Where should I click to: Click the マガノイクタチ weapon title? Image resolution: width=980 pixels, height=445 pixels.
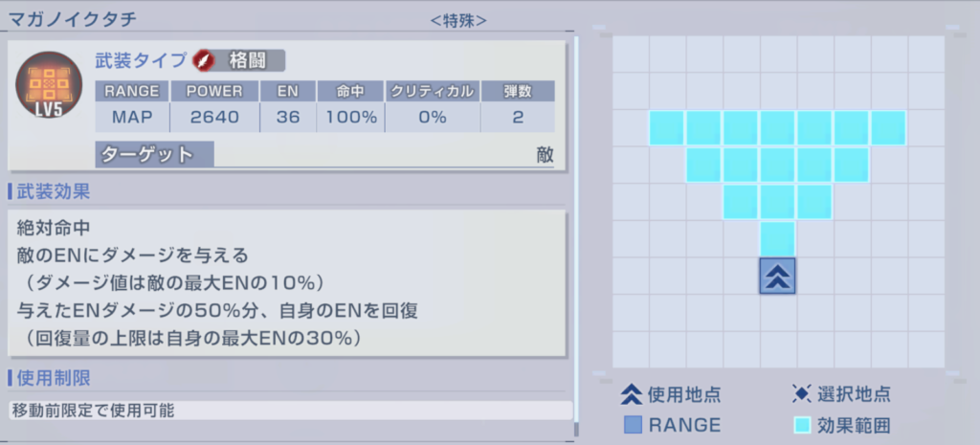[70, 18]
